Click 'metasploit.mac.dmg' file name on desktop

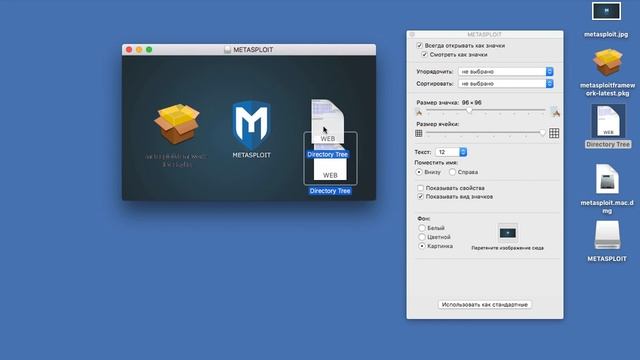607,207
